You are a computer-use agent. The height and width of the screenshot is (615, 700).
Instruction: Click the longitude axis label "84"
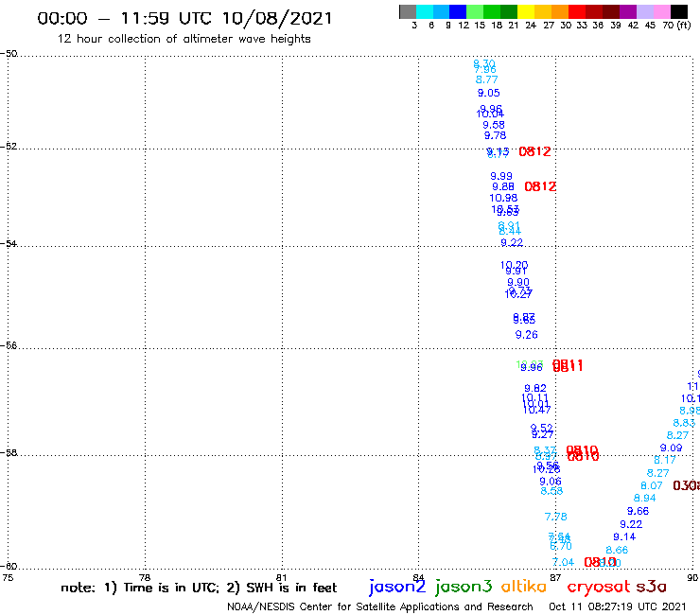point(418,577)
